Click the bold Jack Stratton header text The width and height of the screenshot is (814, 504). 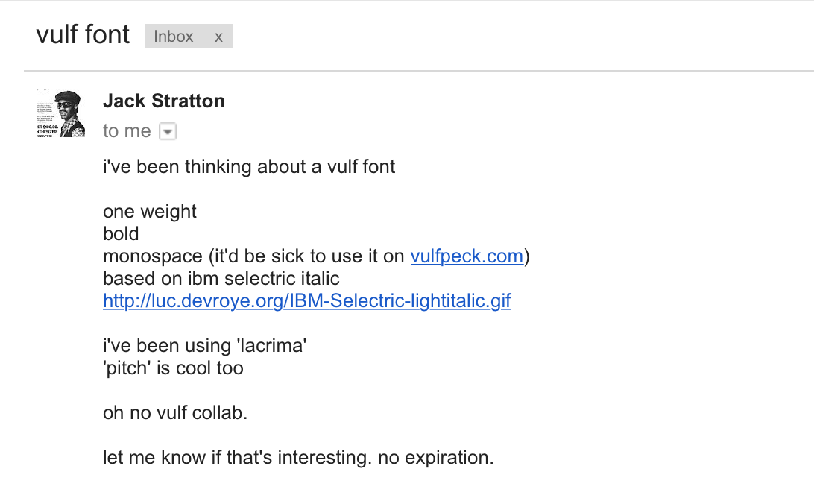tap(163, 101)
